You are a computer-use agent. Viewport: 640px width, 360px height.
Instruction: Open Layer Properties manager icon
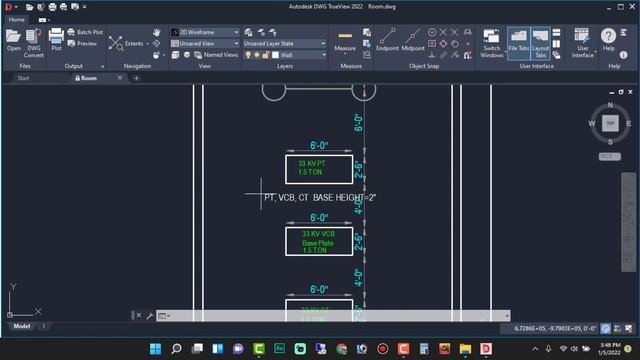point(248,32)
